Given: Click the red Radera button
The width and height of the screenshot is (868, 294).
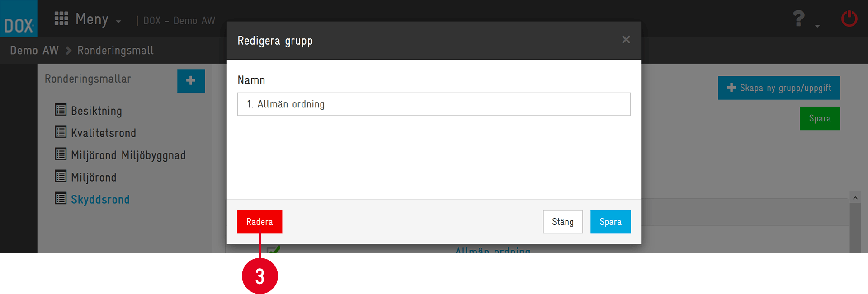Looking at the screenshot, I should click(x=259, y=222).
